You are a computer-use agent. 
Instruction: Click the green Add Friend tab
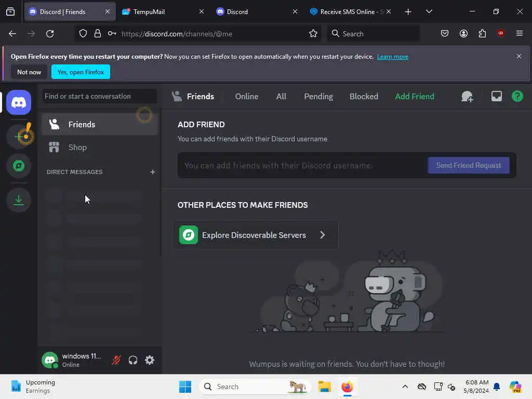414,97
